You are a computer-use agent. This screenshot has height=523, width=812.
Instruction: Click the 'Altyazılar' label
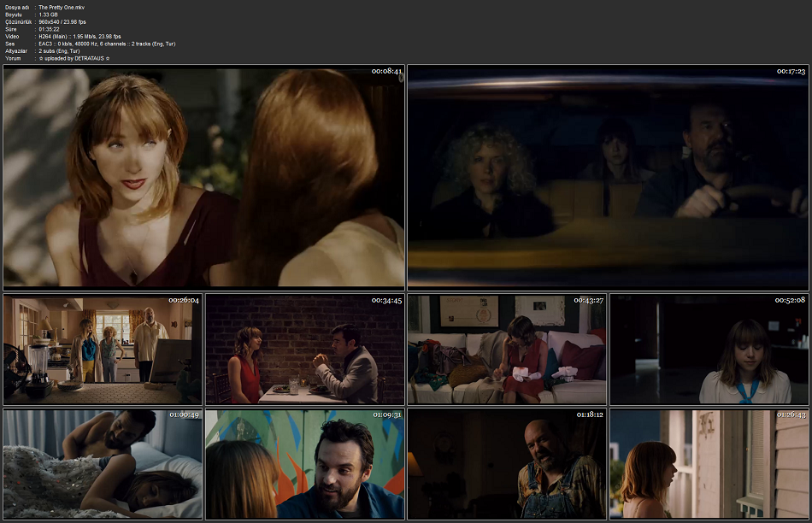coord(16,50)
